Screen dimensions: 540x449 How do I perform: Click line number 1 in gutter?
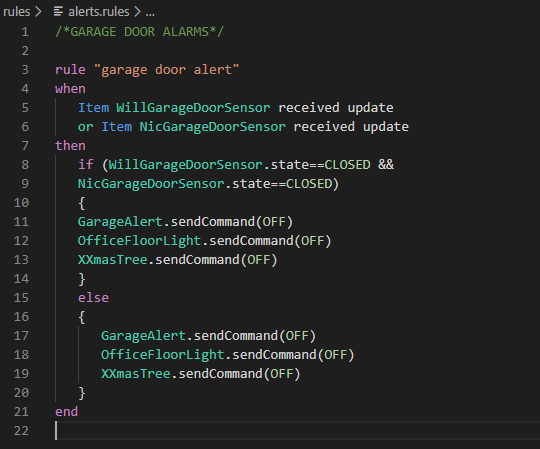click(x=25, y=32)
